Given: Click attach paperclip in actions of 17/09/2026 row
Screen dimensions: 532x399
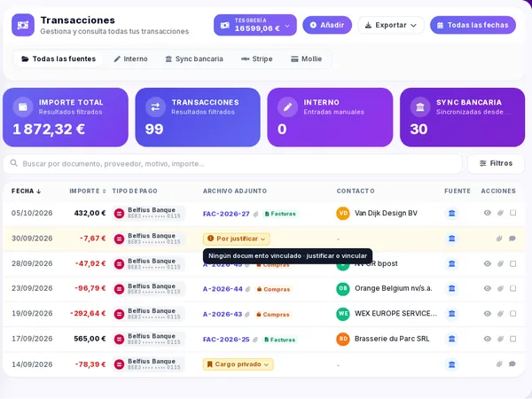Looking at the screenshot, I should pyautogui.click(x=500, y=339).
